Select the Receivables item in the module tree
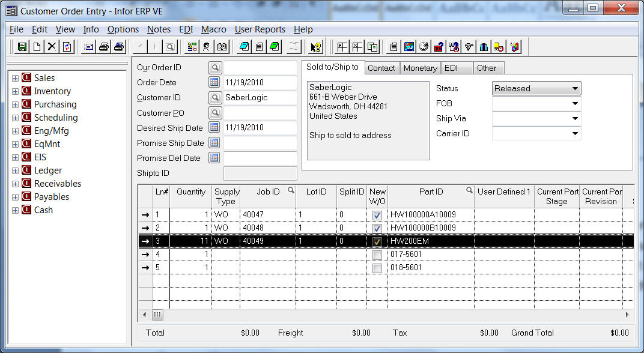This screenshot has height=353, width=644. pyautogui.click(x=58, y=184)
